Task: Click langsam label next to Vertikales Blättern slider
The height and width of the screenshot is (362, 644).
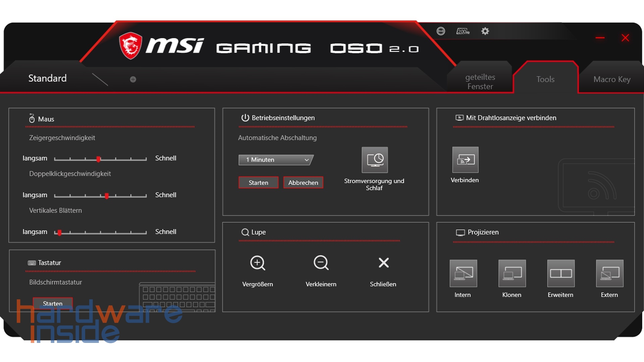Action: pos(35,232)
